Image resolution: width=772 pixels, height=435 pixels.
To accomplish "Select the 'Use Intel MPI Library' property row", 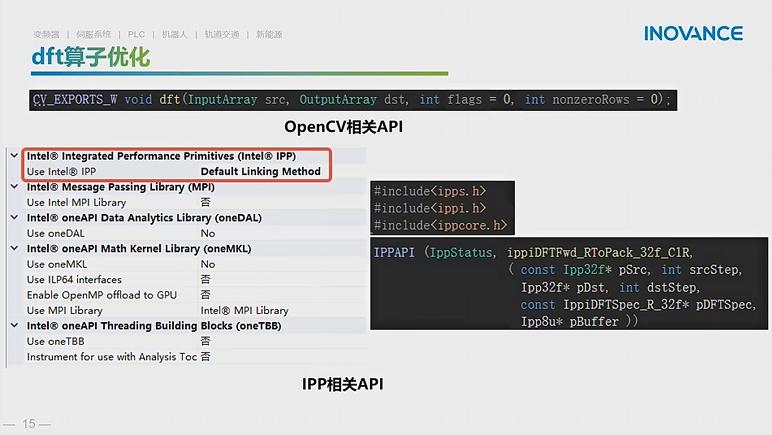I will click(x=196, y=202).
